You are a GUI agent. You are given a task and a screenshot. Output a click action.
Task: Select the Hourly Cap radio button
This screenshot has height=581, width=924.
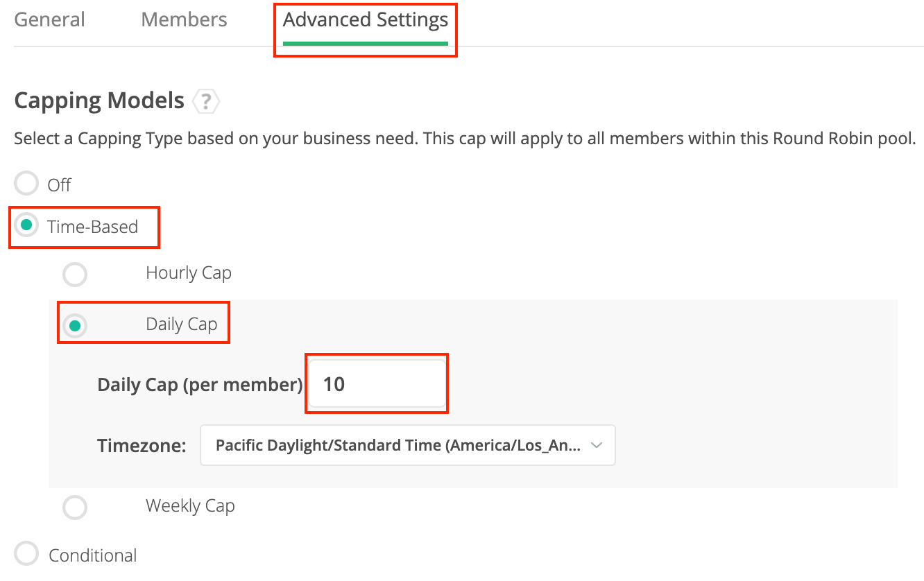click(x=75, y=275)
